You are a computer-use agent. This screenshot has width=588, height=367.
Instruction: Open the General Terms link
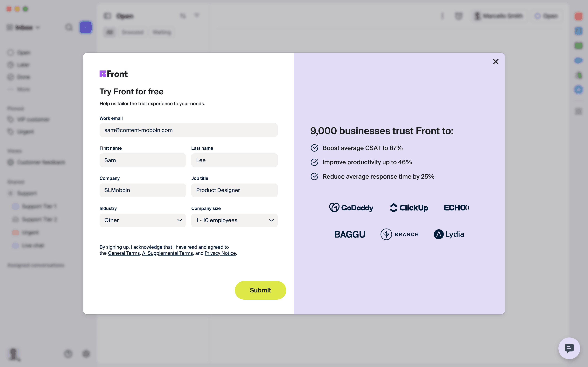click(x=124, y=253)
